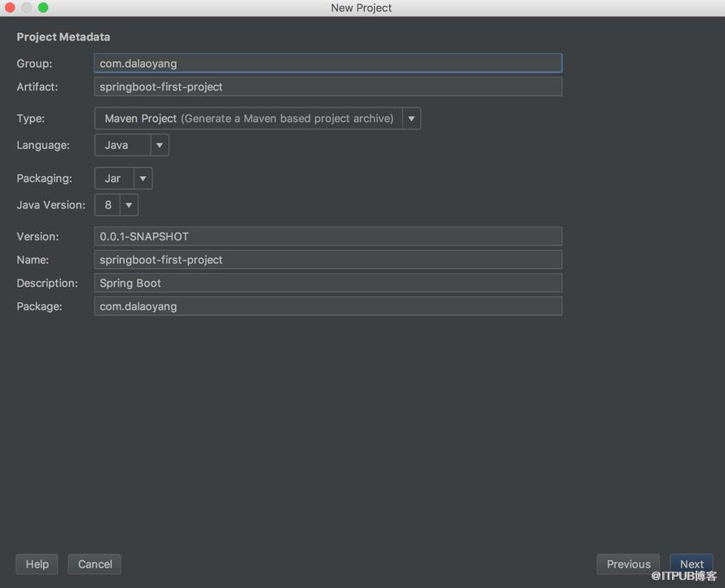
Task: Edit the Artifact text field
Action: [327, 87]
